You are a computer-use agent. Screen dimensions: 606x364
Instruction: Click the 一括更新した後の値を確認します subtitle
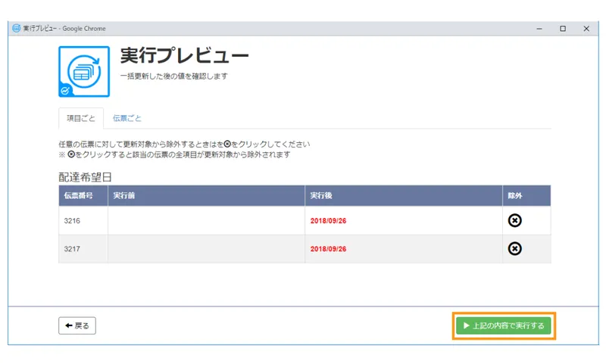[174, 76]
